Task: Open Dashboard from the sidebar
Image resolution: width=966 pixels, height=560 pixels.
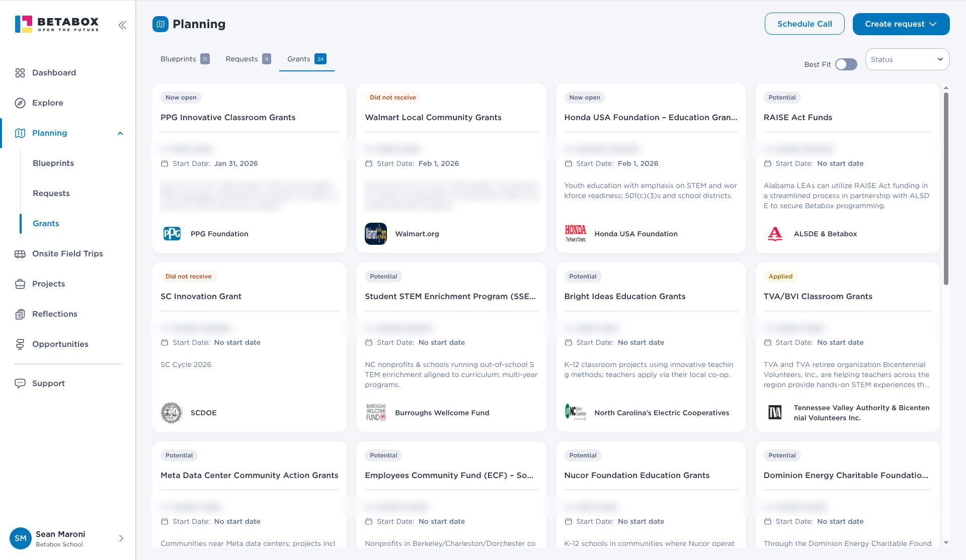Action: [x=54, y=73]
